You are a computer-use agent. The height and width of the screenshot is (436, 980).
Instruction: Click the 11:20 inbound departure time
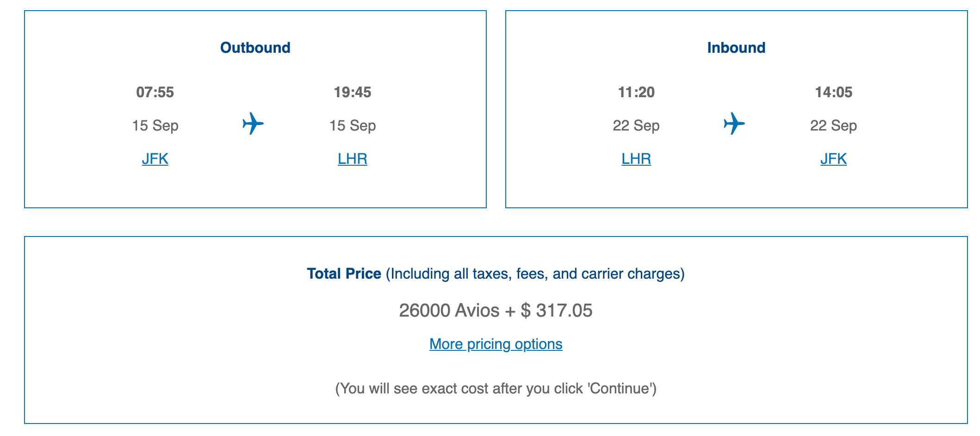(x=636, y=92)
